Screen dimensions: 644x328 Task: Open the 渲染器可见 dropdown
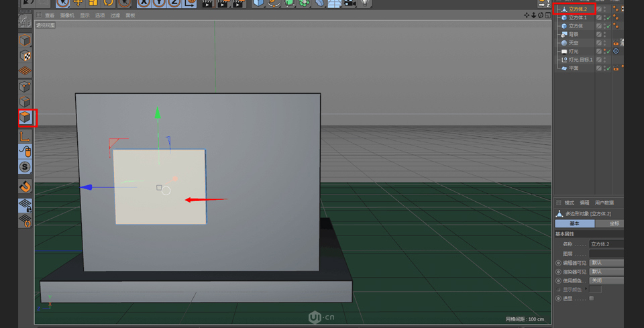(606, 272)
